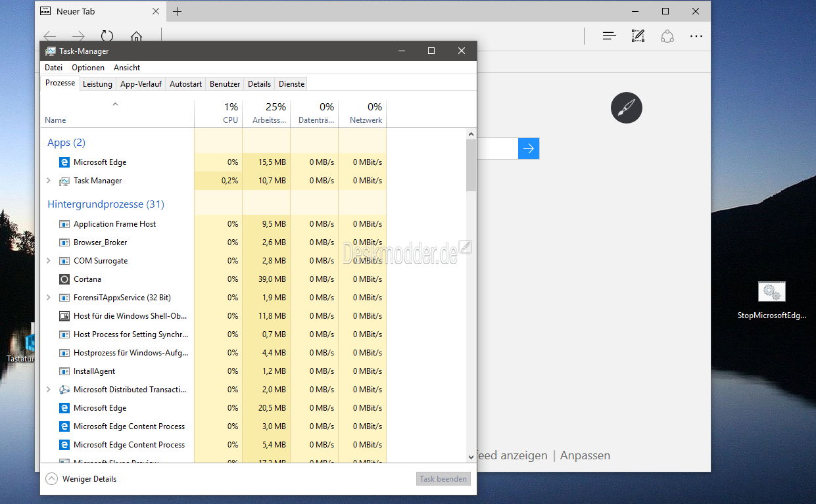Viewport: 816px width, 504px height.
Task: Click the 39,0 MB memory value
Action: (271, 279)
